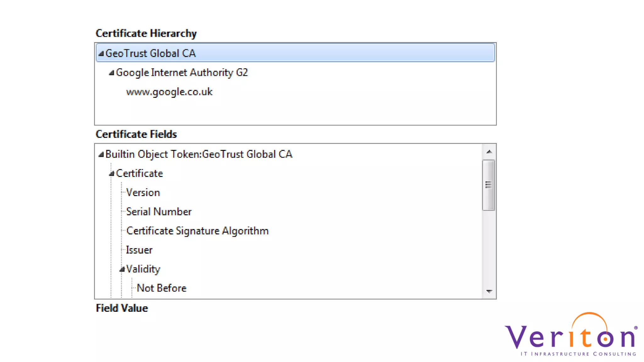The height and width of the screenshot is (362, 644).
Task: Select GeoTrust Global CA in hierarchy
Action: pyautogui.click(x=151, y=53)
